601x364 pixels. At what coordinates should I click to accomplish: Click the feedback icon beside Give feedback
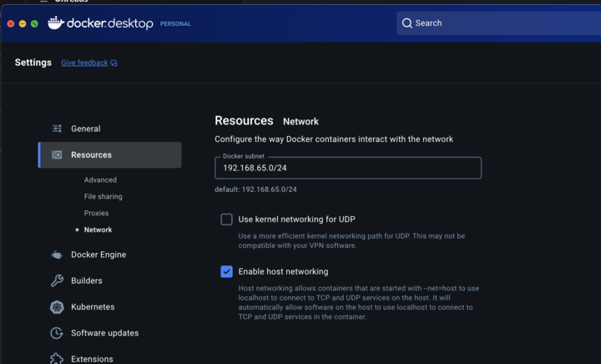point(114,63)
